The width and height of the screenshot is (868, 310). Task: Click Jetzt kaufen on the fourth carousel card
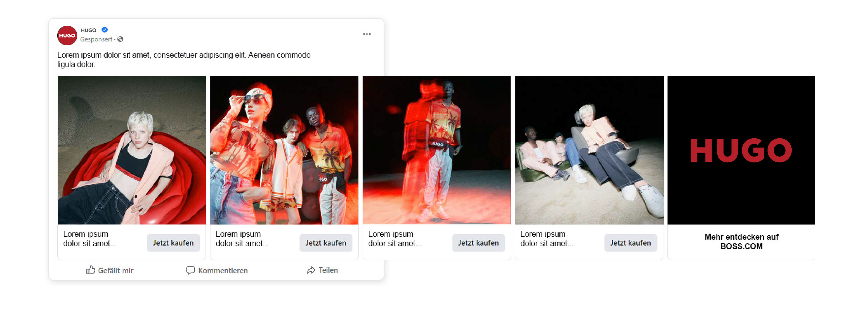(630, 243)
